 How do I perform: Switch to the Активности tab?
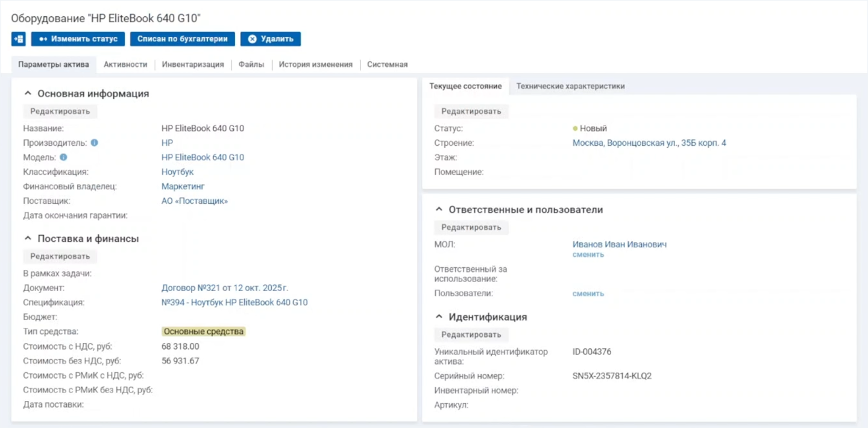(125, 65)
